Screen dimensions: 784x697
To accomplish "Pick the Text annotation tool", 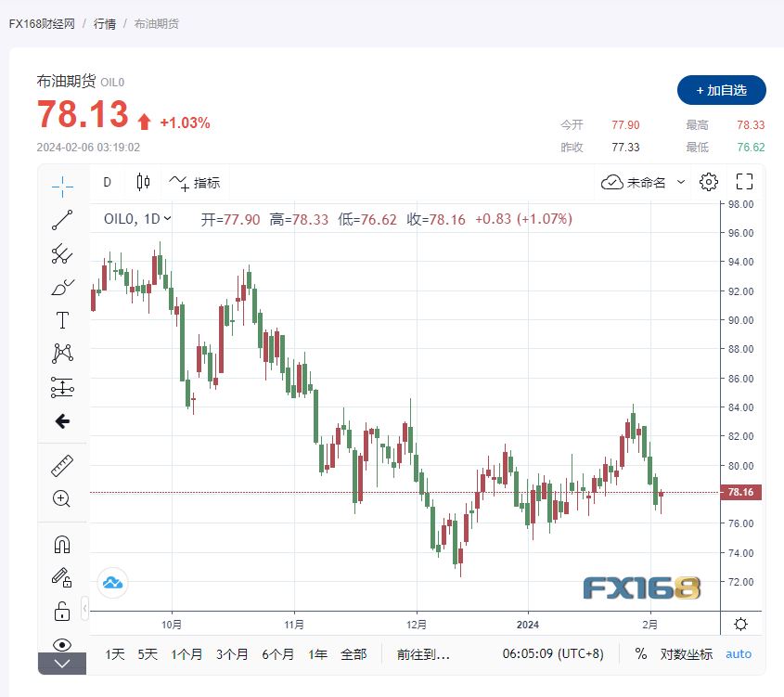I will (62, 320).
